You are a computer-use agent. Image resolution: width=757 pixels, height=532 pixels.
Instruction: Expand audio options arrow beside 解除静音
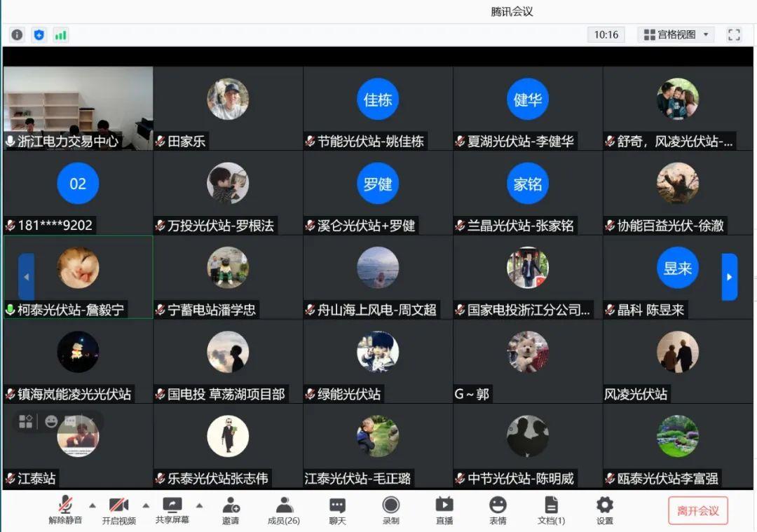pos(93,505)
